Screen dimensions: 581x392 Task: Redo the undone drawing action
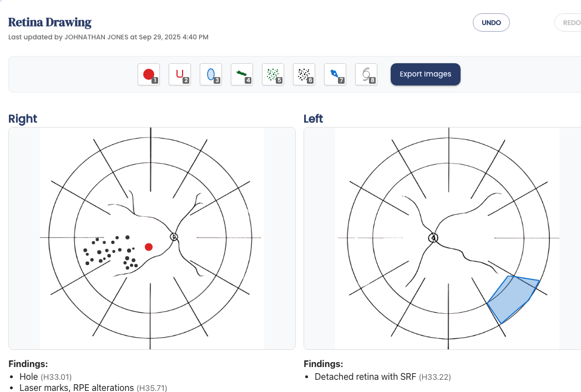569,23
